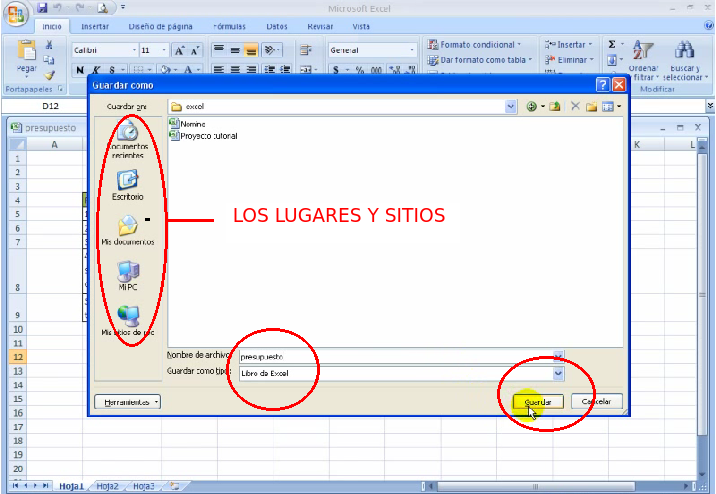
Task: Click the Cancelar button
Action: pyautogui.click(x=596, y=401)
